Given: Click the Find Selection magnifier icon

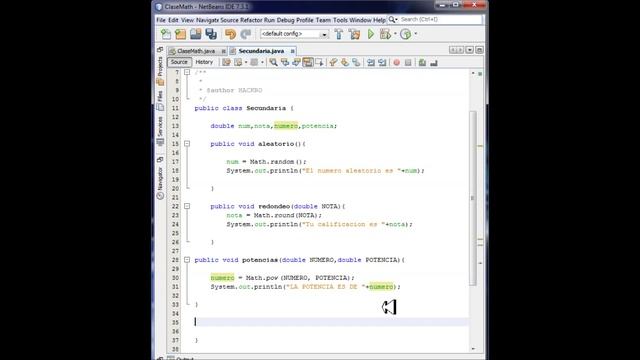Looking at the screenshot, I should coord(273,62).
